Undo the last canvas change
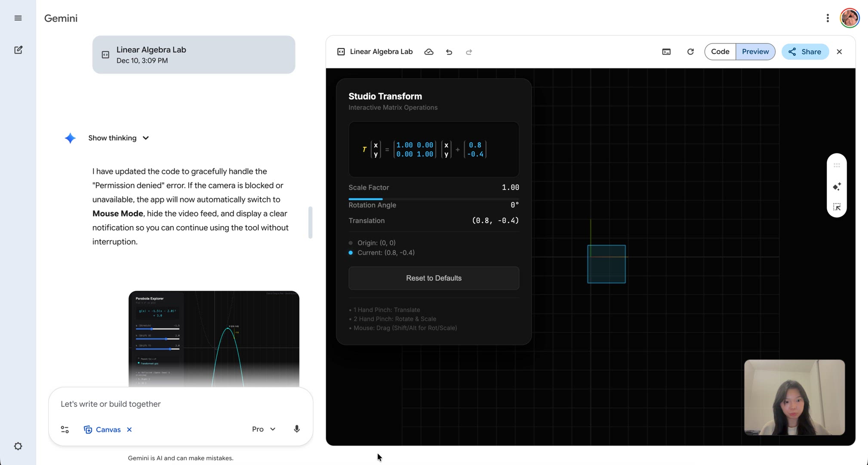Screen dimensions: 868x465 [449, 52]
